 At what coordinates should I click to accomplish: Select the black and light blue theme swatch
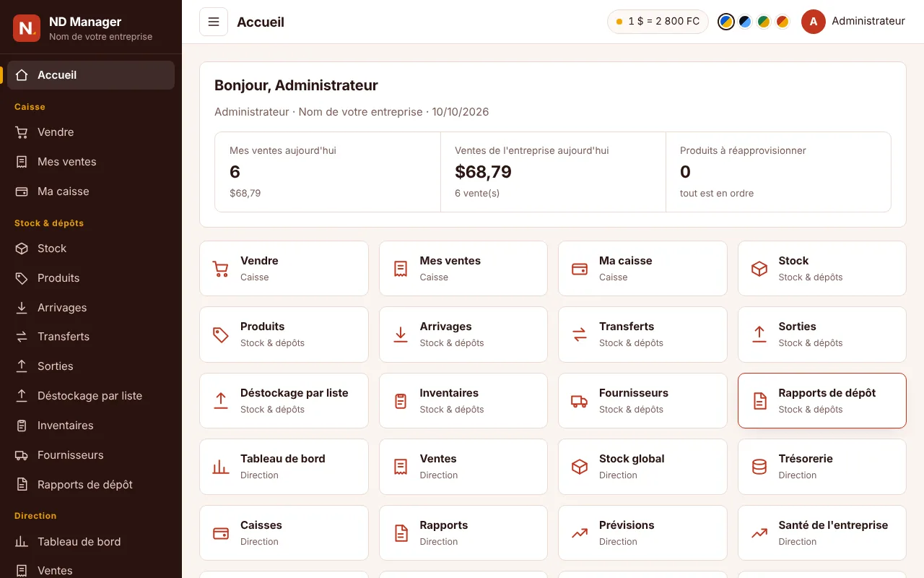click(x=745, y=22)
